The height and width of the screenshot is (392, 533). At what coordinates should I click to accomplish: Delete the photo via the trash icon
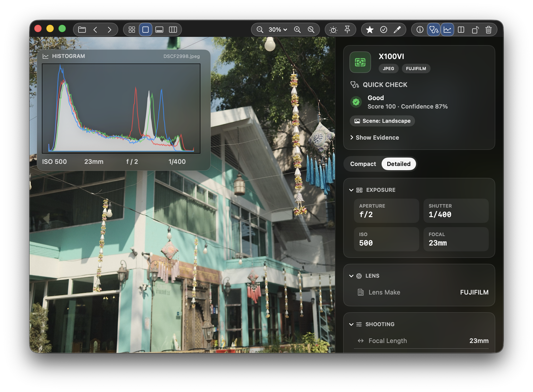(488, 30)
